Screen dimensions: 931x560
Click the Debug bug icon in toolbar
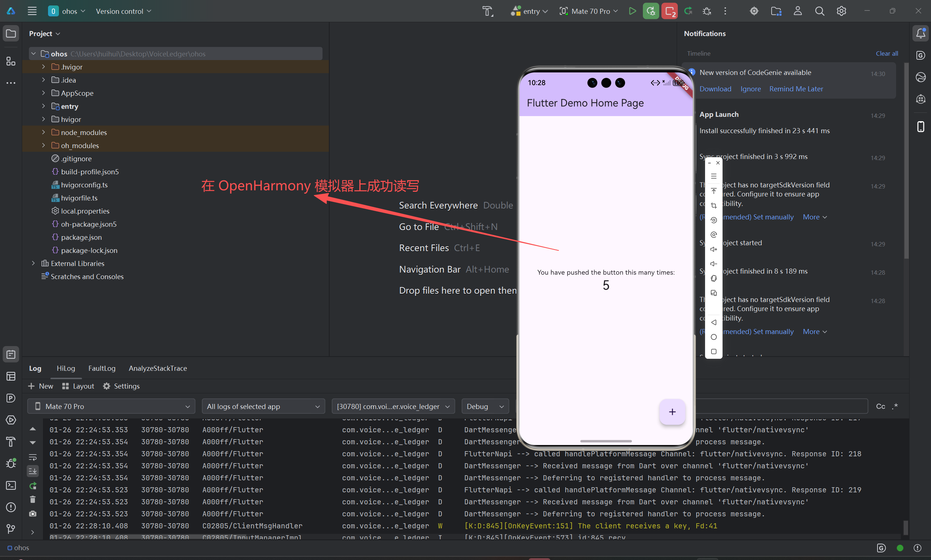[707, 11]
